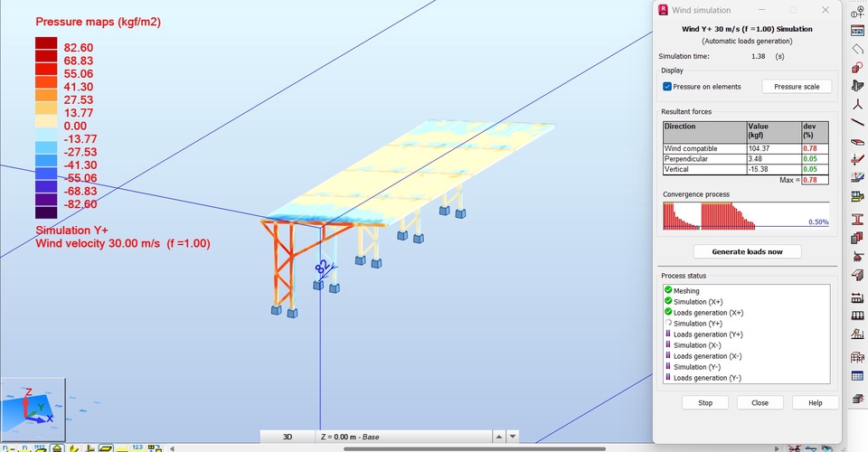Viewport: 868px width, 452px height.
Task: Open the Pressure scale settings
Action: 797,87
